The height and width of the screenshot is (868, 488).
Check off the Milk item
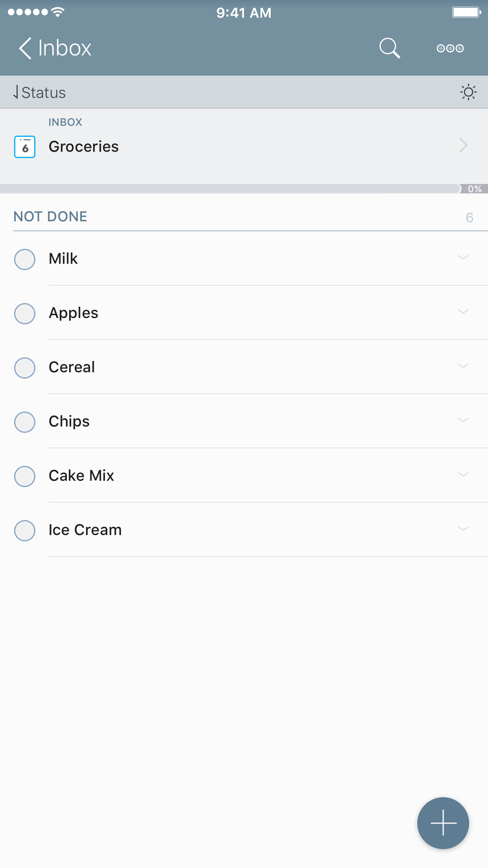(x=25, y=259)
